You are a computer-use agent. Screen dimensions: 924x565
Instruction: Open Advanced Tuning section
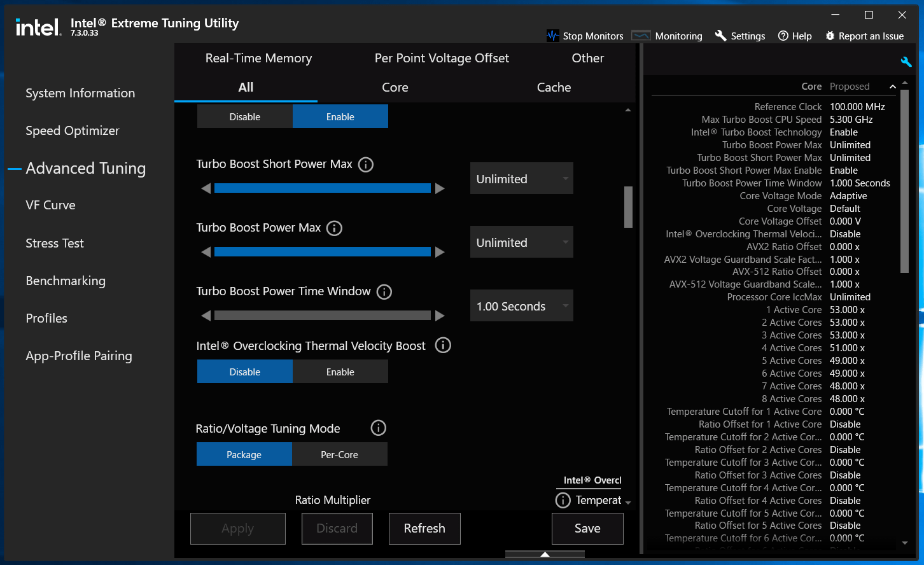[86, 168]
